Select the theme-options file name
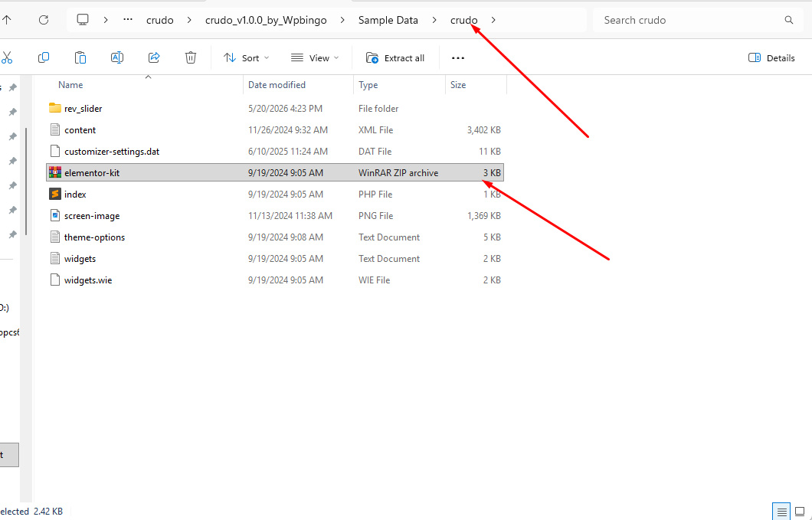 tap(94, 237)
